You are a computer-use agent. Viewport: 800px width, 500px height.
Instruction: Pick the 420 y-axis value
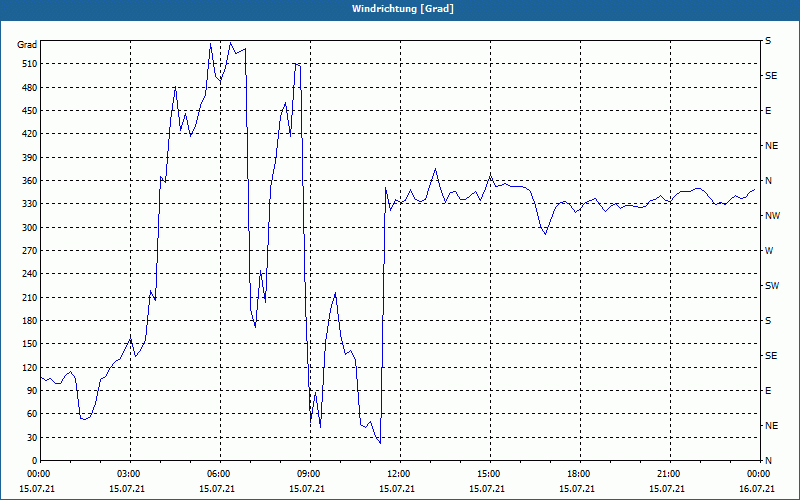click(x=30, y=134)
